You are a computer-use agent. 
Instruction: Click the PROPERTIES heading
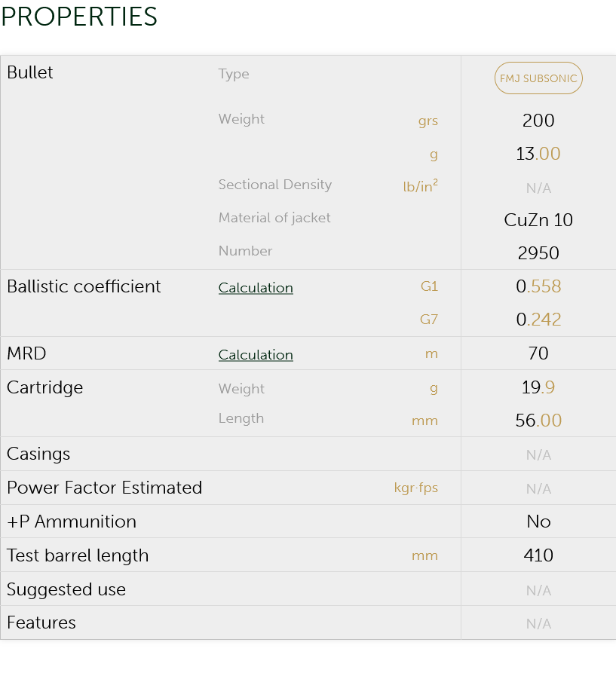(79, 17)
